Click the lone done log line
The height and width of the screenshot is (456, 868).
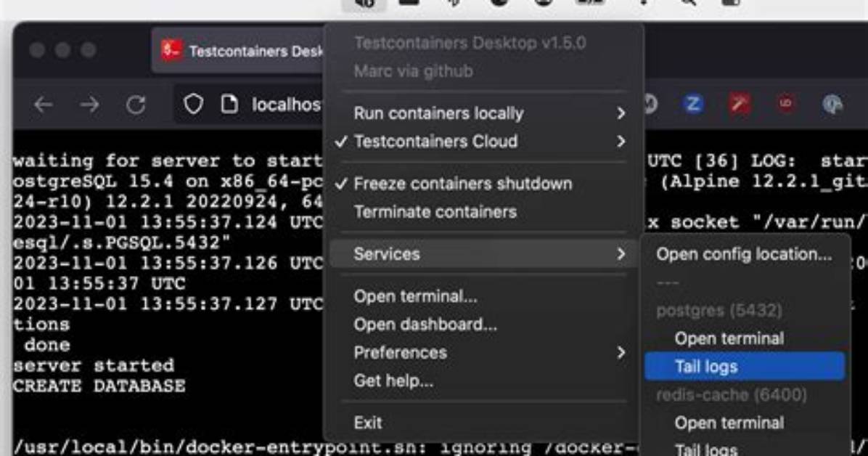pyautogui.click(x=48, y=345)
